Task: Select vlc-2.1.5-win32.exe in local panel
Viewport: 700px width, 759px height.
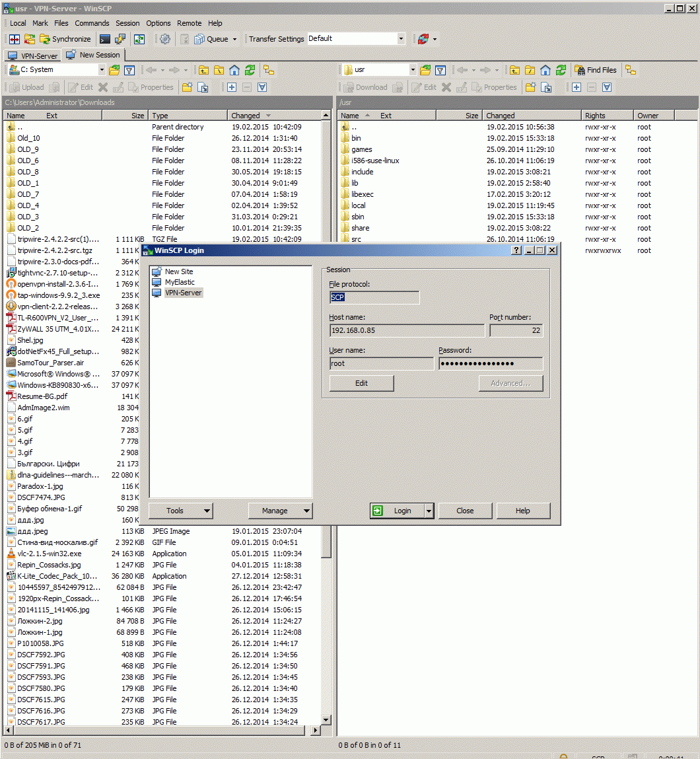Action: [x=50, y=554]
